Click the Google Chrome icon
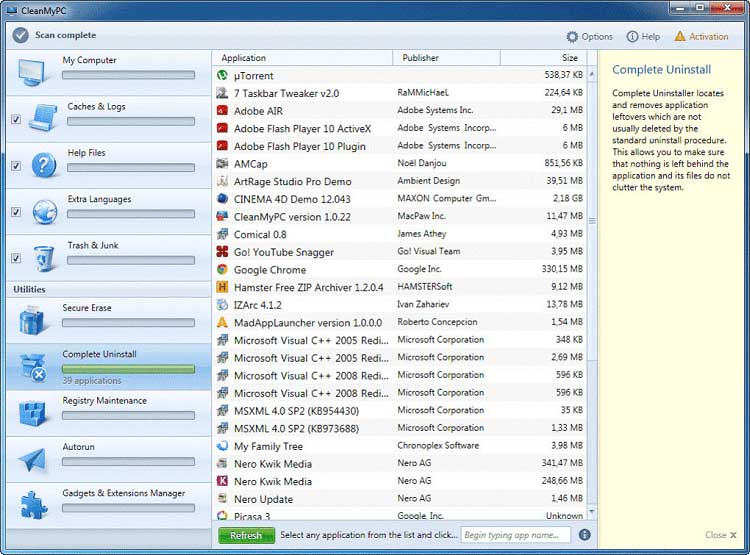The width and height of the screenshot is (750, 555). 222,269
